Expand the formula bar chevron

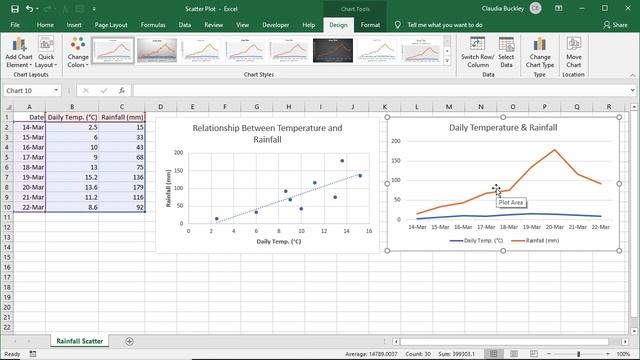633,90
